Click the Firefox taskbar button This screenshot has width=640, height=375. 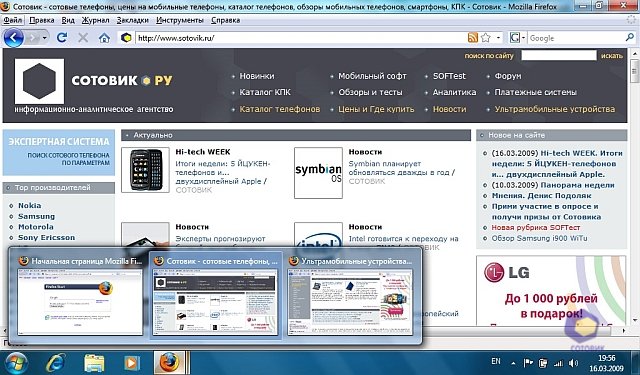tap(169, 363)
